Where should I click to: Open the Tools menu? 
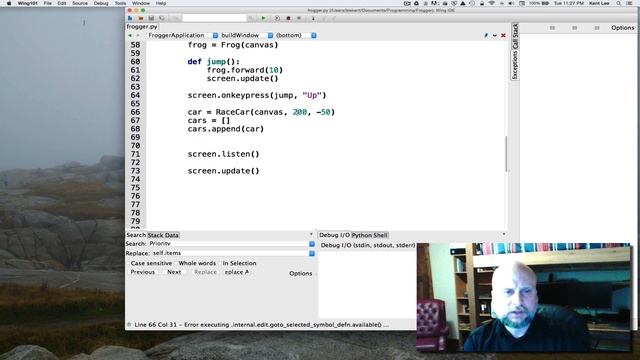pyautogui.click(x=120, y=3)
